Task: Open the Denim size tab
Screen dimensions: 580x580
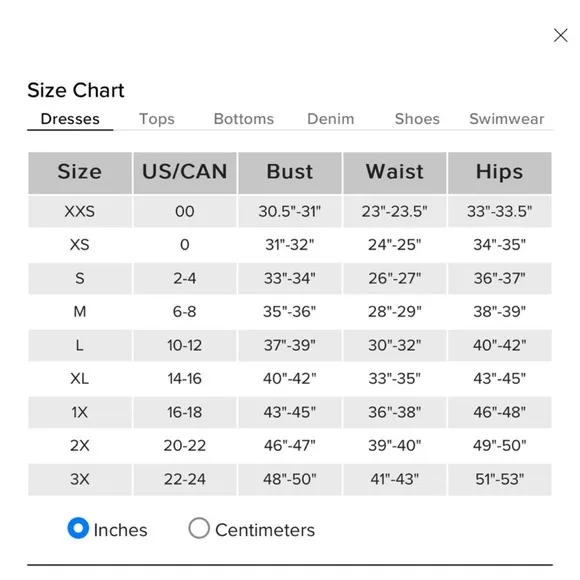Action: pyautogui.click(x=331, y=119)
